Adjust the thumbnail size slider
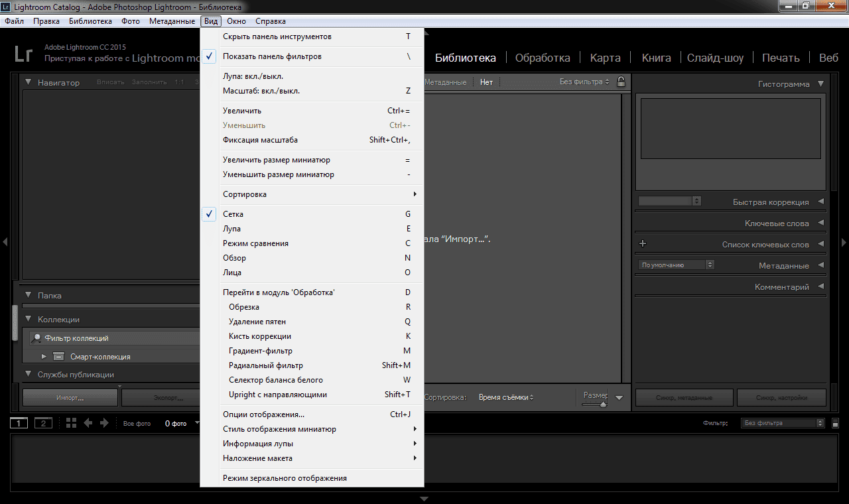This screenshot has width=849, height=504. tap(602, 404)
